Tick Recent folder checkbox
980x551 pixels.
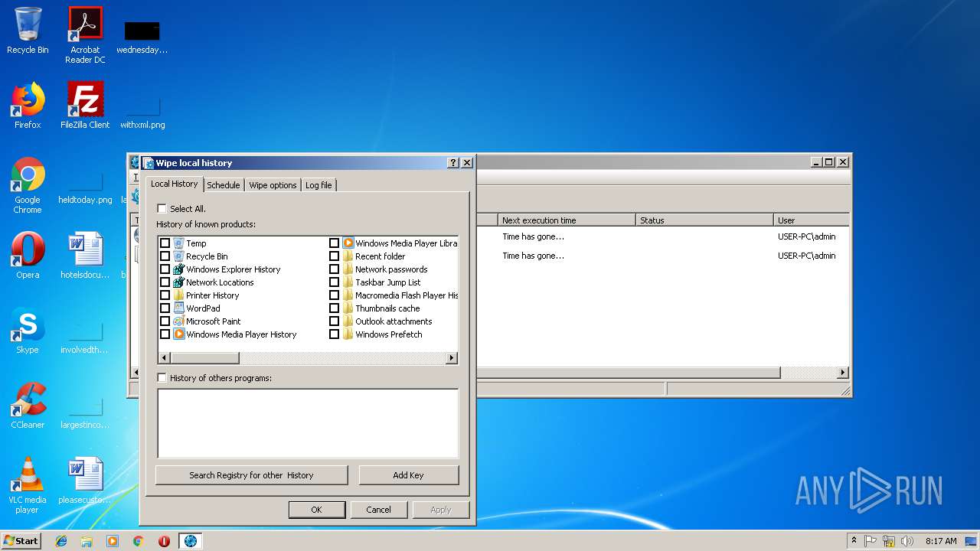pos(334,256)
